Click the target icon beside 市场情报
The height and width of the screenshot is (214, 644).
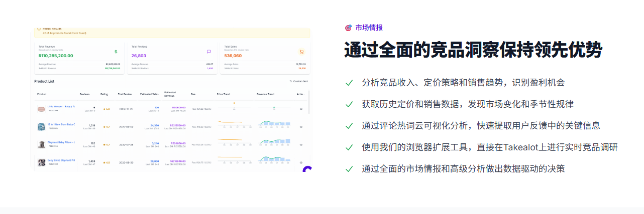[348, 28]
